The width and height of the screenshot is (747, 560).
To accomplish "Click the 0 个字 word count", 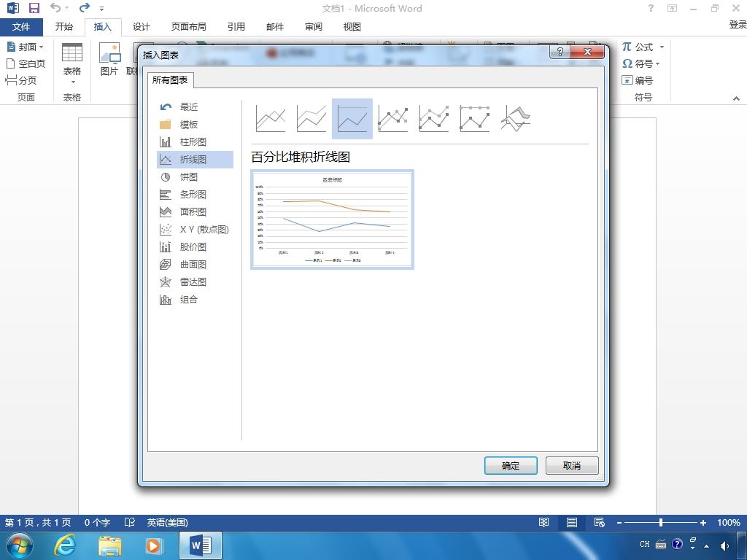I will click(x=97, y=522).
